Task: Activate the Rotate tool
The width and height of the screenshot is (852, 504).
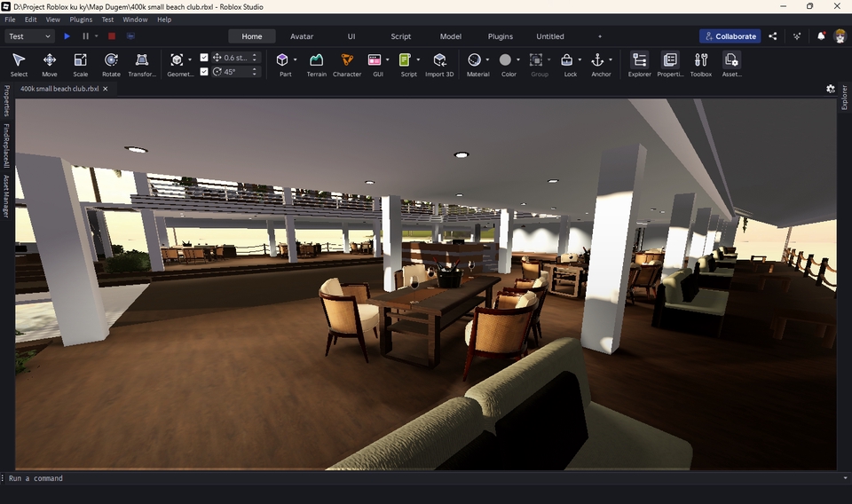Action: [111, 64]
